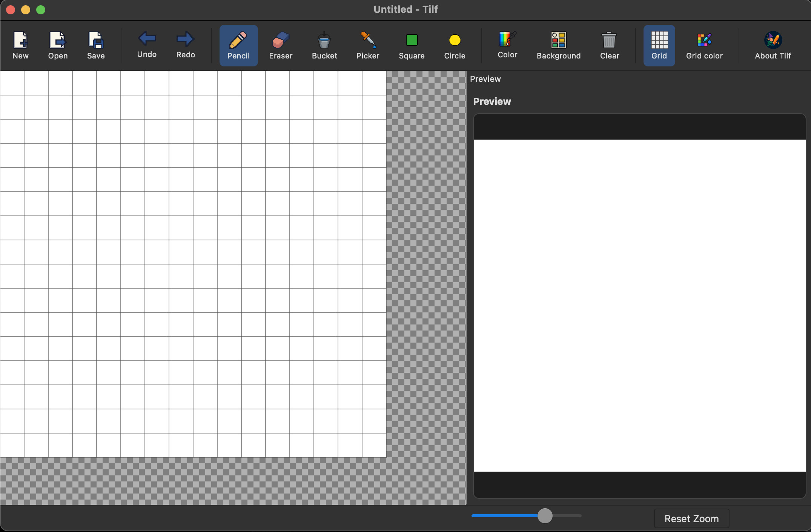
Task: Click the white preview image area
Action: coord(639,305)
